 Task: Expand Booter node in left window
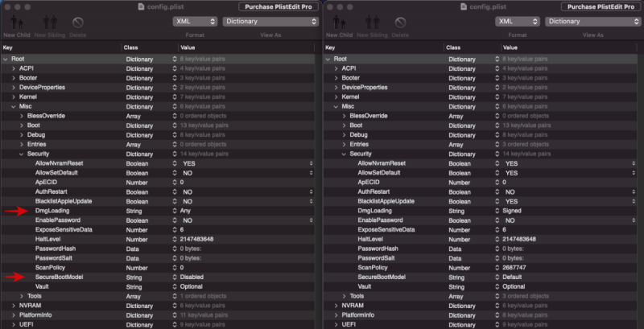coord(13,78)
